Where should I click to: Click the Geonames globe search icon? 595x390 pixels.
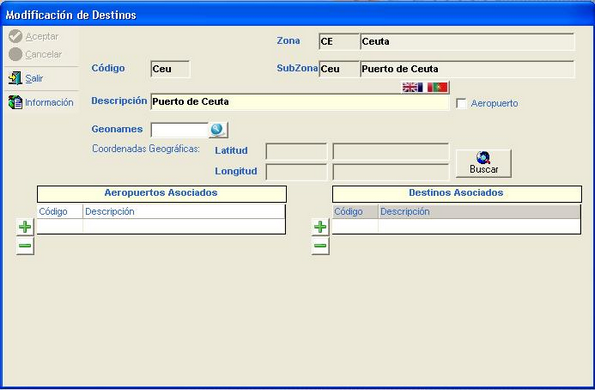point(217,130)
